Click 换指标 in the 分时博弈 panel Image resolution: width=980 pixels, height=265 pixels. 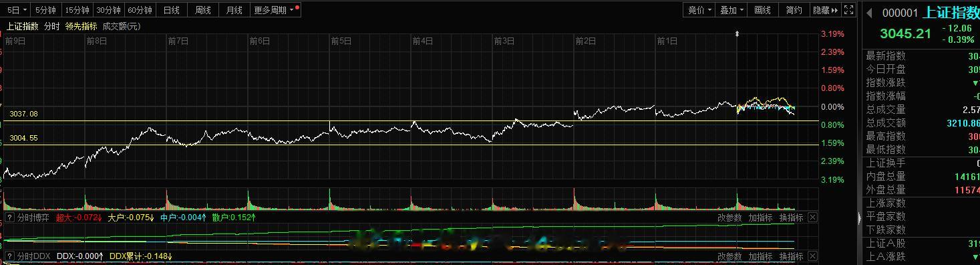click(791, 217)
